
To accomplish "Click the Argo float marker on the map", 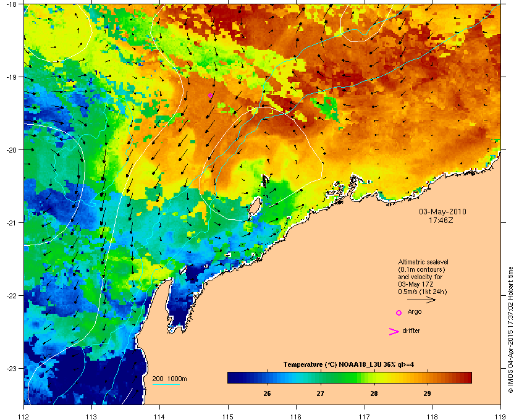I will tap(210, 96).
